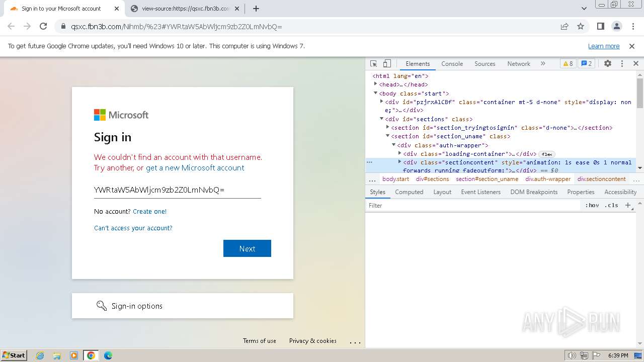Screen dimensions: 644x362
Task: Launch Internet Explorer from the taskbar
Action: [x=40, y=355]
